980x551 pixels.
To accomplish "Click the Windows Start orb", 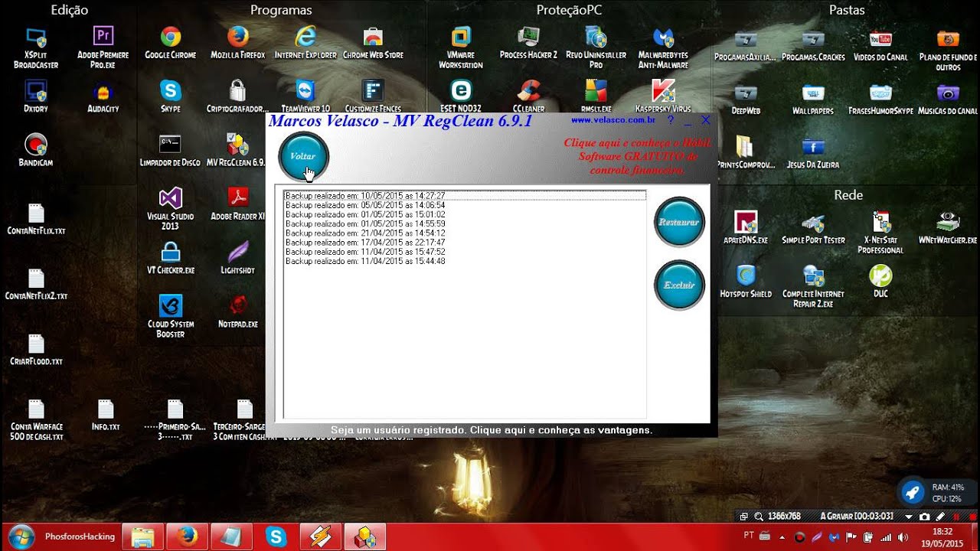I will 21,536.
